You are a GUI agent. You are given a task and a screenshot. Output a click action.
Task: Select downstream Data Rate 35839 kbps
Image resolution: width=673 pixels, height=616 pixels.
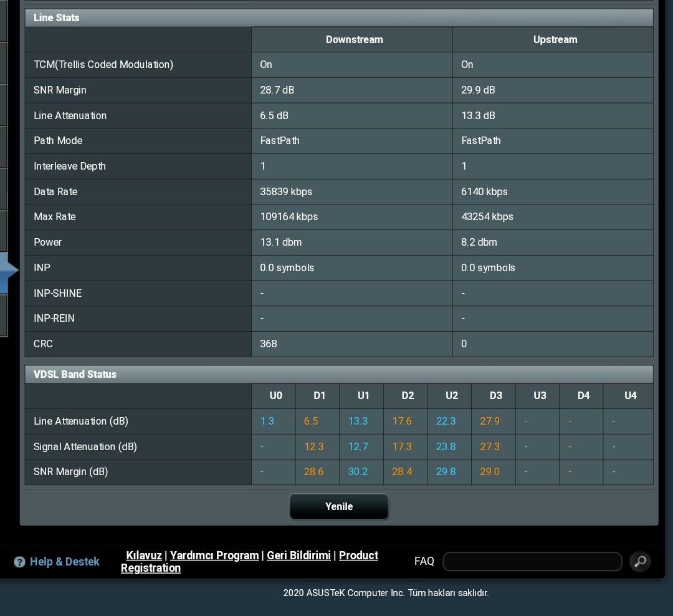point(286,191)
